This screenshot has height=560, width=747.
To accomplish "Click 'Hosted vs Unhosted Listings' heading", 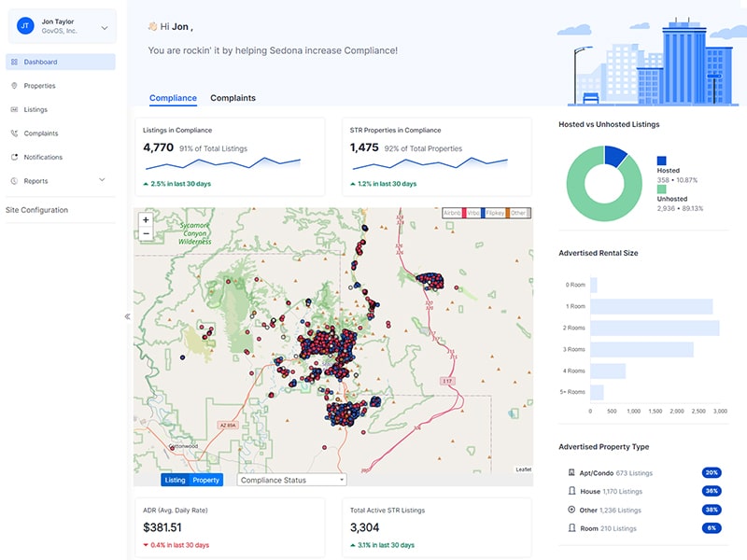I will [609, 124].
